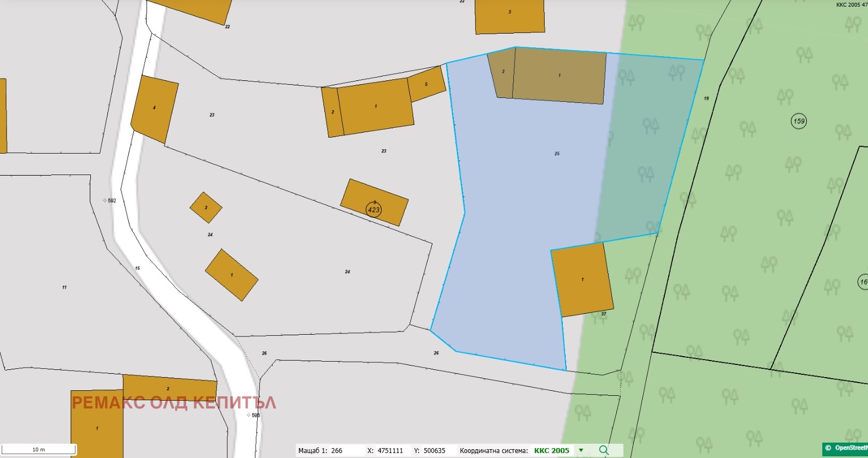Image resolution: width=868 pixels, height=458 pixels.
Task: Click the 10 m scale bar
Action: pos(39,450)
